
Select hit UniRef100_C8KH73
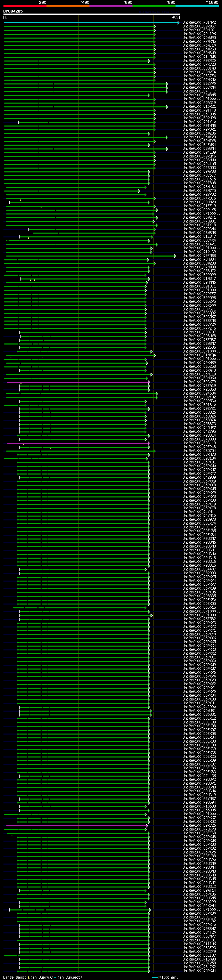point(199,455)
